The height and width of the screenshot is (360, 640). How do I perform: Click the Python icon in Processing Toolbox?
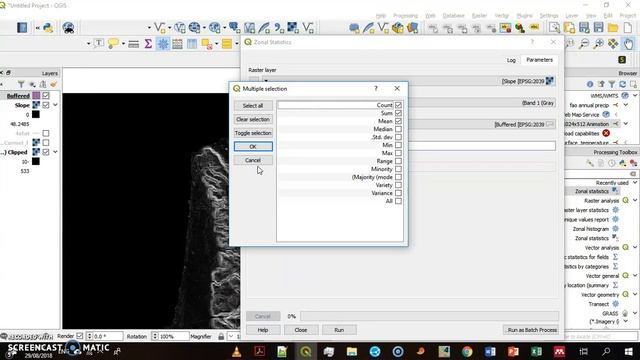point(622,163)
